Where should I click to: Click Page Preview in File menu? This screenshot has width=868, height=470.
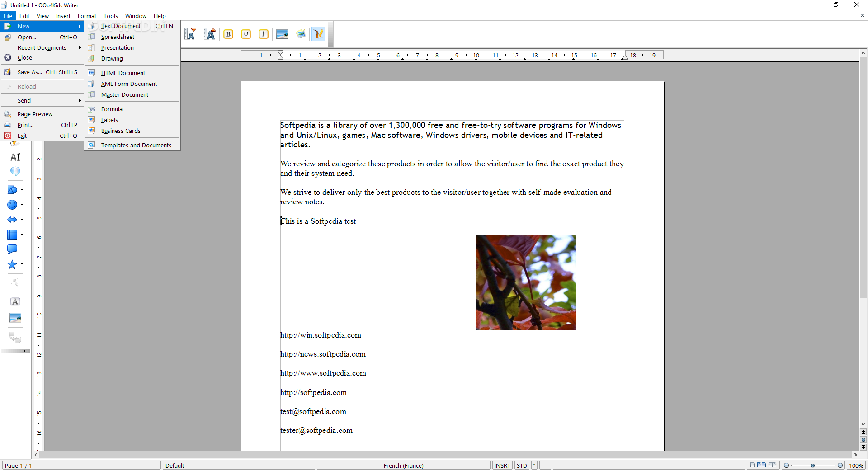[x=42, y=114]
